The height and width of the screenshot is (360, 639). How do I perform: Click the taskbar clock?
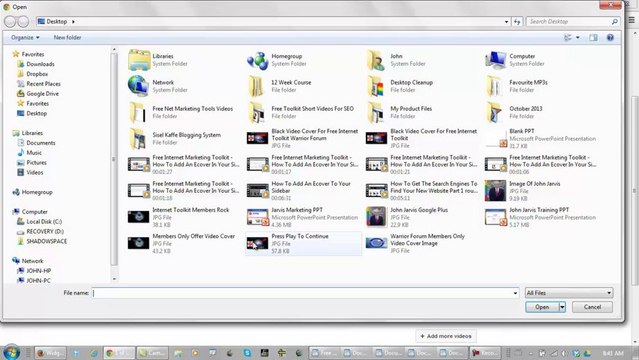pyautogui.click(x=613, y=353)
